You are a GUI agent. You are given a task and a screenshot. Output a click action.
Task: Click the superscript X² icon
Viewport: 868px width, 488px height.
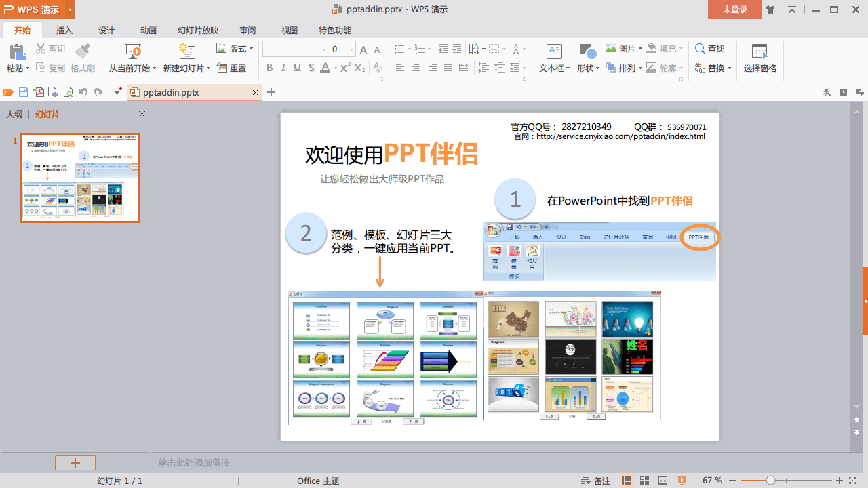pos(345,68)
